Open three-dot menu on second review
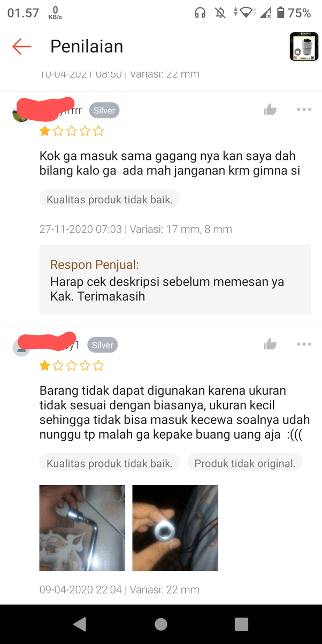This screenshot has height=644, width=322. pyautogui.click(x=304, y=344)
